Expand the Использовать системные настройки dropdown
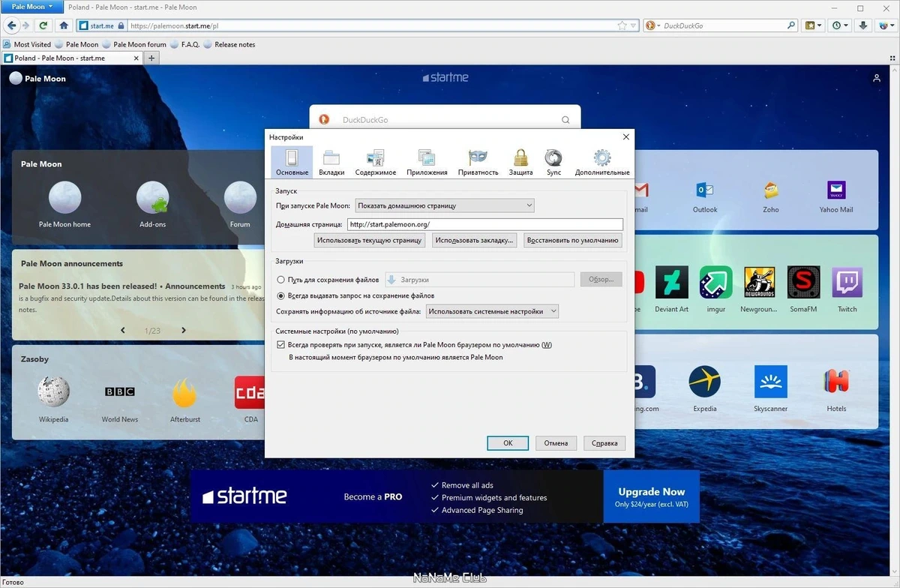This screenshot has width=900, height=588. tap(492, 310)
